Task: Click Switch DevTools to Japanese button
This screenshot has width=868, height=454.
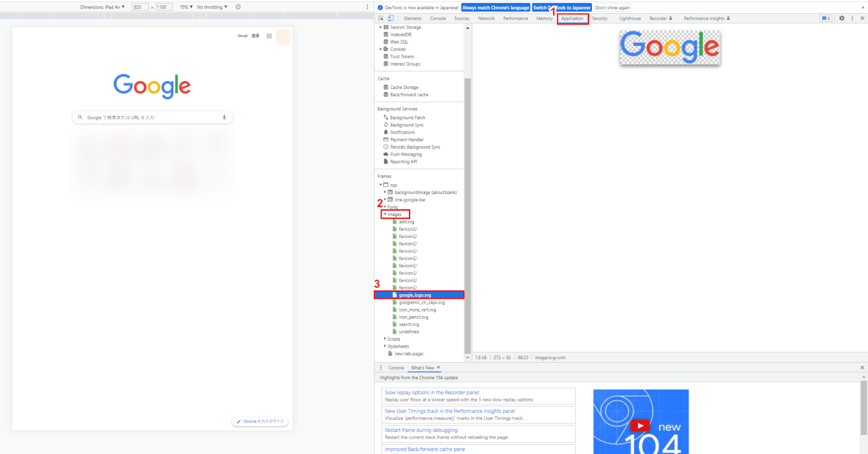Action: point(562,8)
